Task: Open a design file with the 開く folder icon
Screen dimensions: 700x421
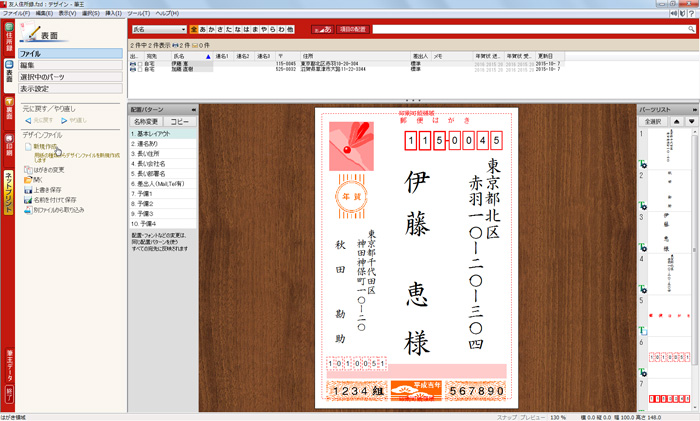Action: 27,179
